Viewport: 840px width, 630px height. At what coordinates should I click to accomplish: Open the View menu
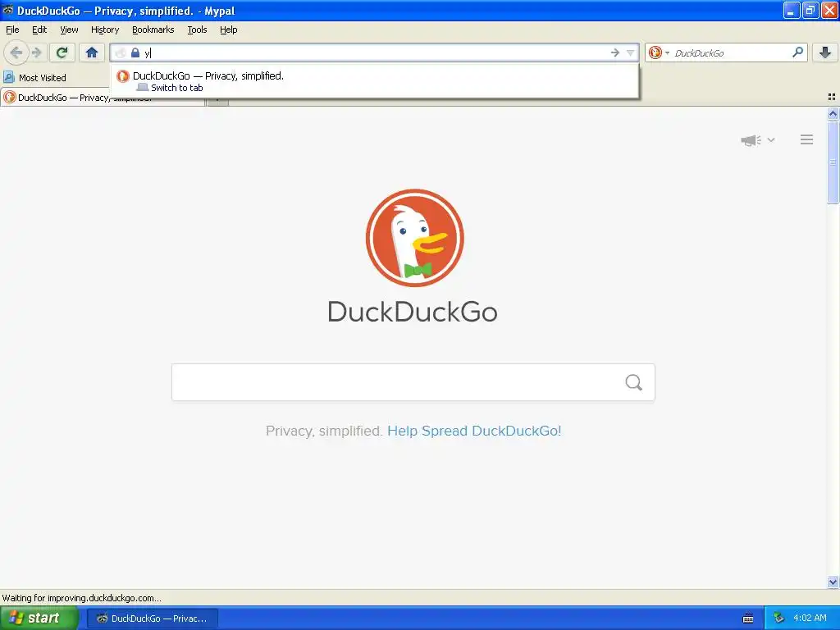69,30
